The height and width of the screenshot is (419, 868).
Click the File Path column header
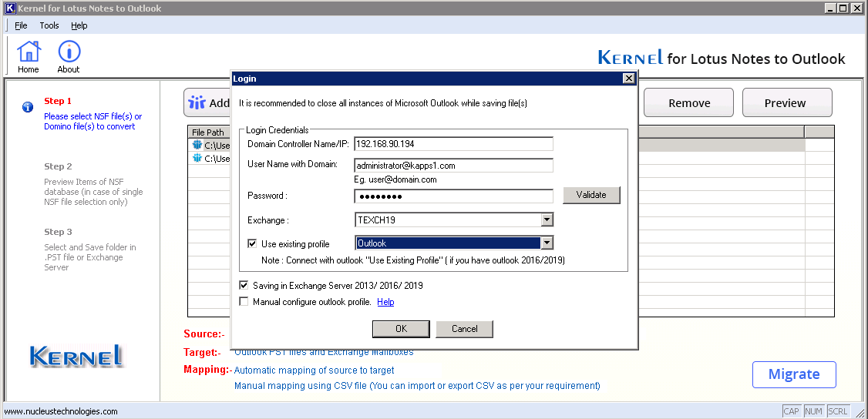point(209,132)
